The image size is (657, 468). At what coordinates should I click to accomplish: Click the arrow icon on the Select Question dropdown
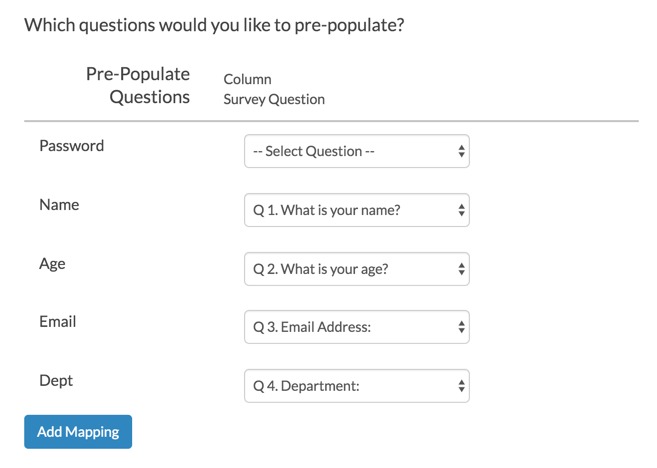461,152
